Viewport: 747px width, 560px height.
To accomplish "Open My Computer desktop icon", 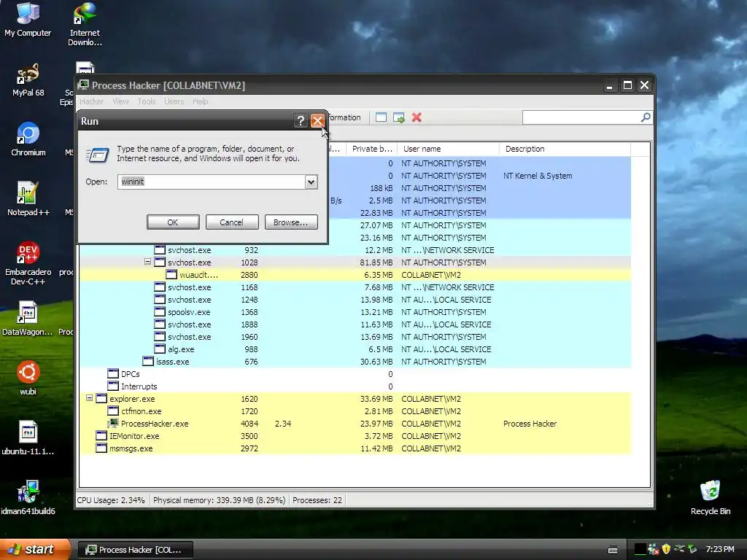I will pyautogui.click(x=28, y=20).
